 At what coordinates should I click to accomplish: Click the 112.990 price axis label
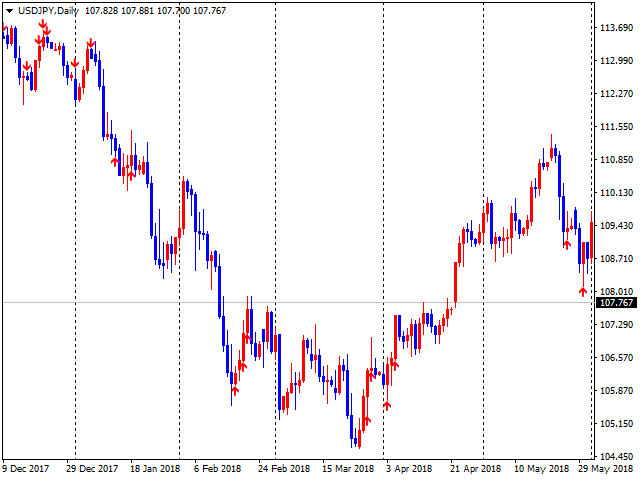tap(616, 61)
